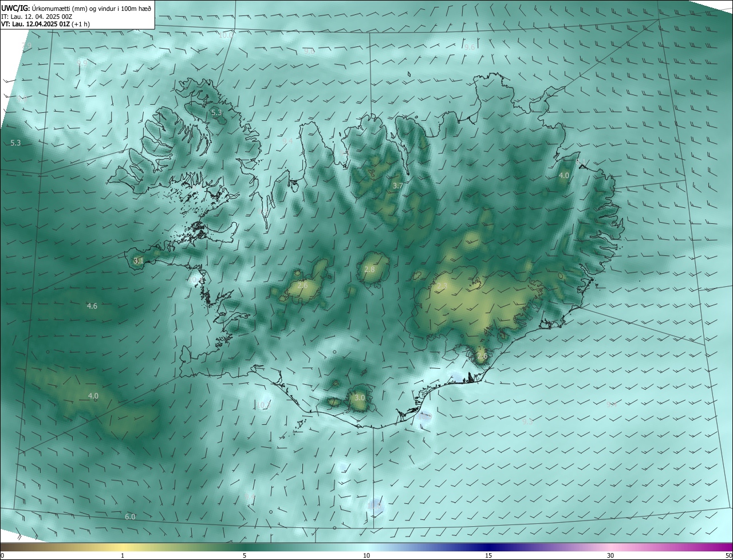Click the '5.3' label over the Westfjords peninsula

click(x=216, y=113)
